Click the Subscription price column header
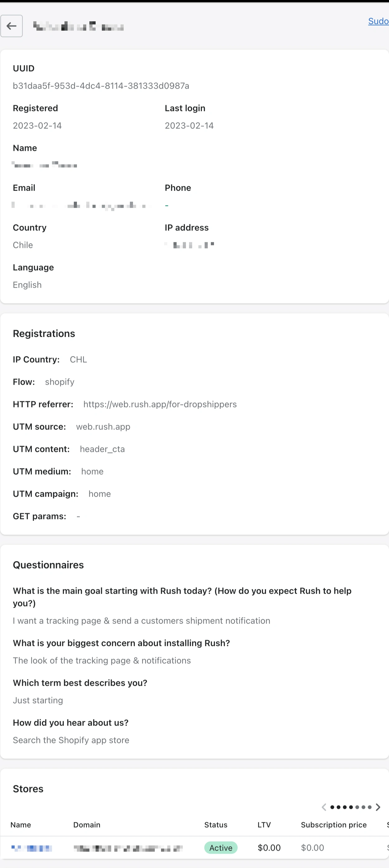This screenshot has width=389, height=868. [334, 824]
